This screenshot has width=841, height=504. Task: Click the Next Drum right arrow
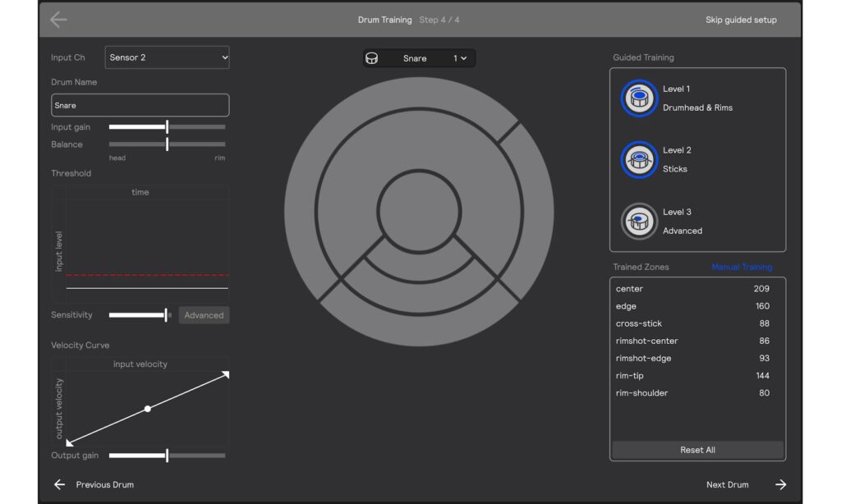coord(780,484)
